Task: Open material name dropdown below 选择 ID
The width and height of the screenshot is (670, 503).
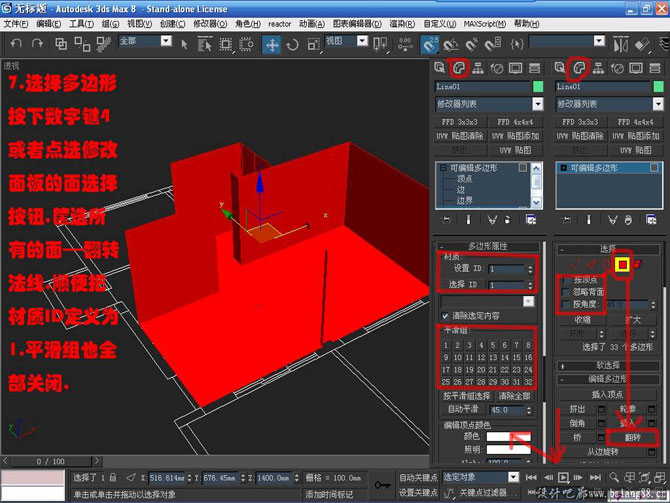Action: 529,302
